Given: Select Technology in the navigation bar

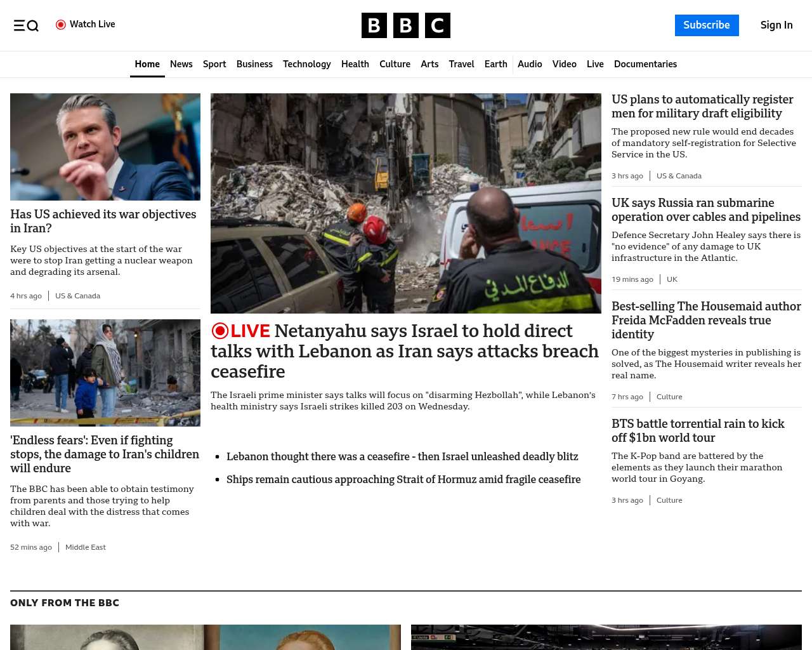Looking at the screenshot, I should click(306, 64).
